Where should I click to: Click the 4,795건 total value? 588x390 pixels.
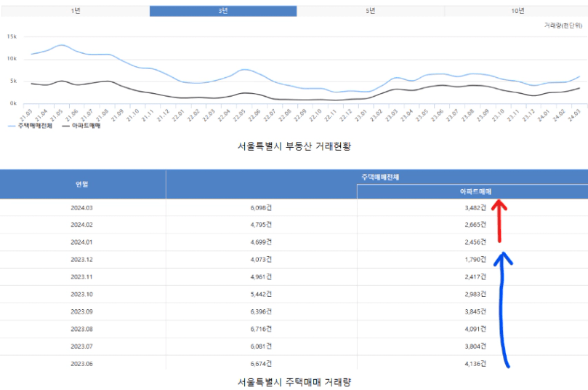coord(261,224)
